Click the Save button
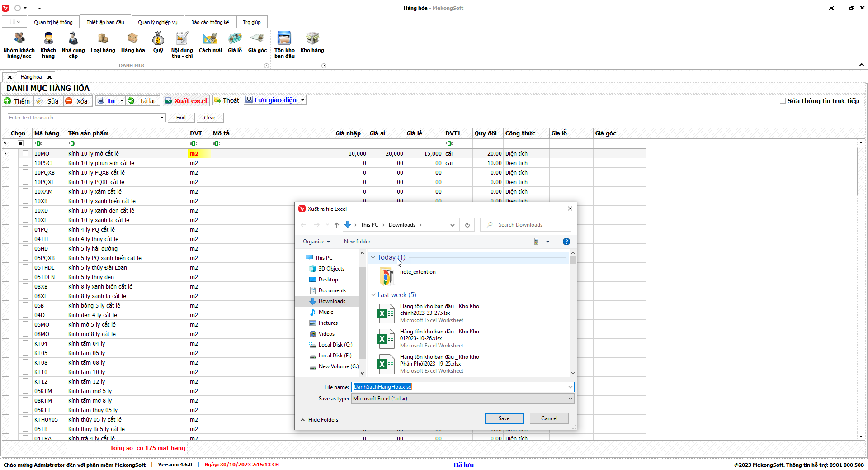Image resolution: width=868 pixels, height=470 pixels. (x=504, y=418)
